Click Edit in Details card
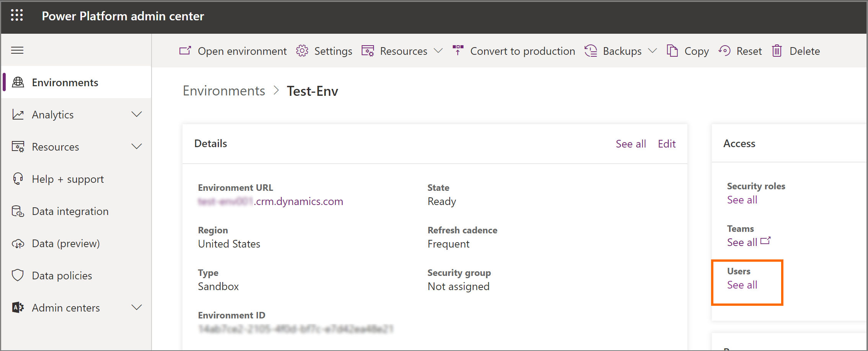Image resolution: width=868 pixels, height=351 pixels. pos(667,144)
